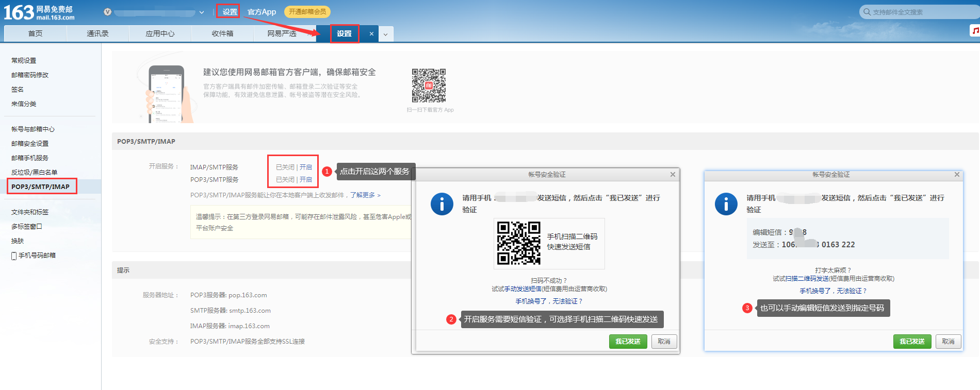The width and height of the screenshot is (980, 390).
Task: Switch to the 首页 tab
Action: (x=36, y=33)
